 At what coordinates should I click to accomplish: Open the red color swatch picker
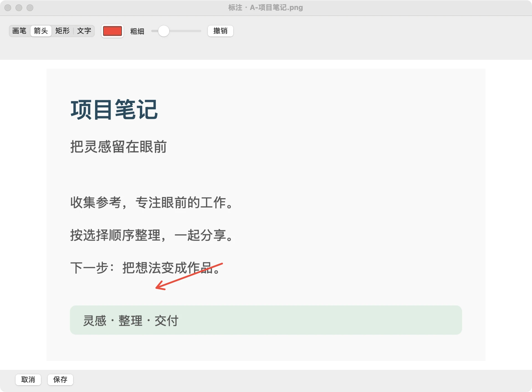click(112, 31)
